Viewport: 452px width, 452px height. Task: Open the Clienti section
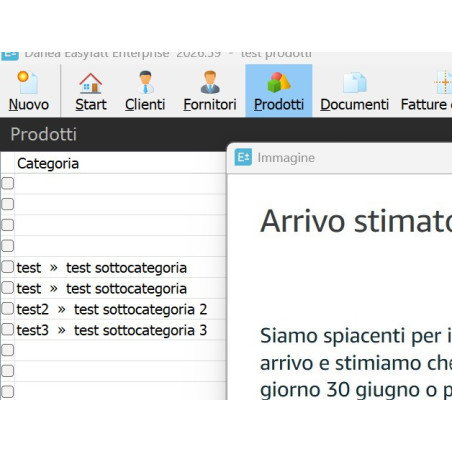click(x=145, y=91)
